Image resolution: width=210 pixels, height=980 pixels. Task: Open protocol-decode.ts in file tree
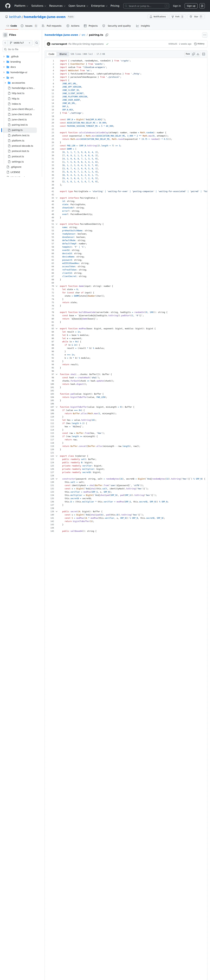click(22, 146)
